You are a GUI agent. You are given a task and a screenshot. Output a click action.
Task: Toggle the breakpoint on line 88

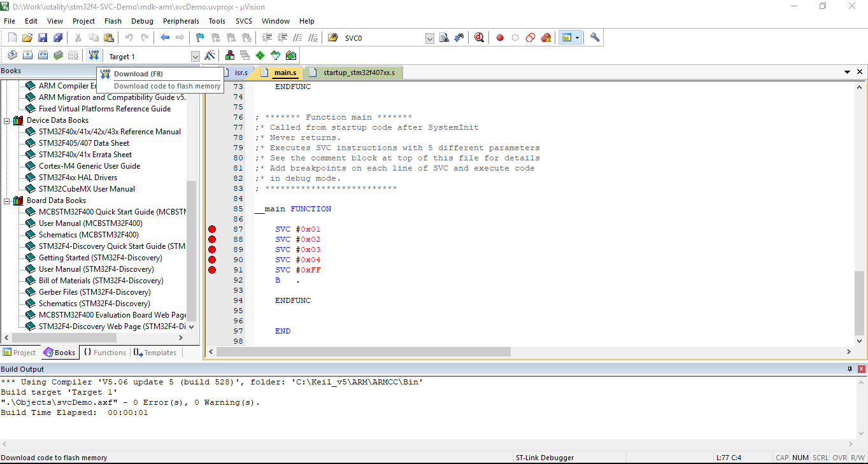[212, 239]
